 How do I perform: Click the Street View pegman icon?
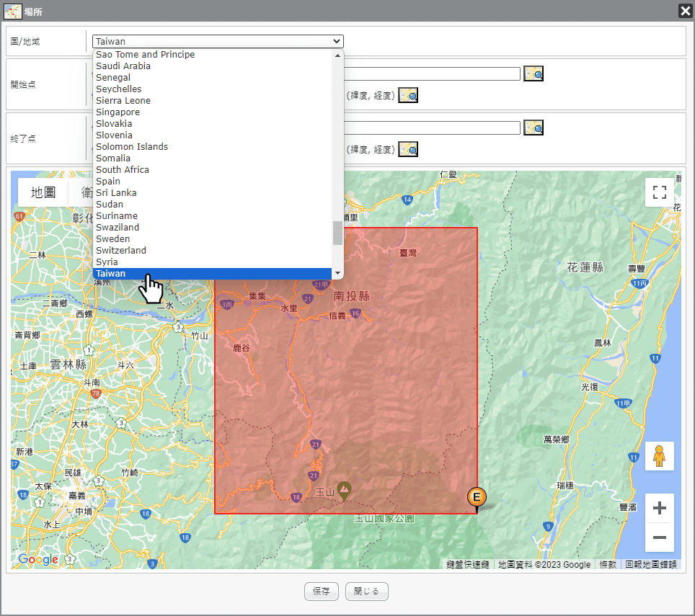(x=660, y=456)
